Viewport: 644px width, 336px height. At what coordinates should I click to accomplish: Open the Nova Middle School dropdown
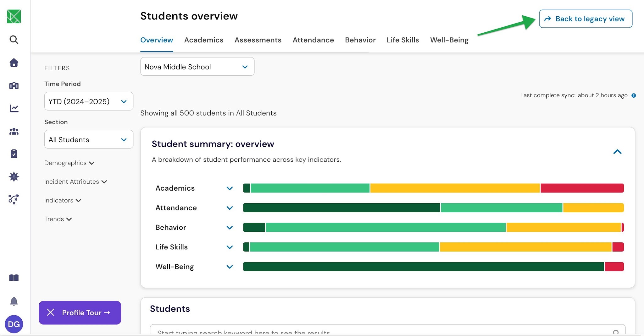197,67
